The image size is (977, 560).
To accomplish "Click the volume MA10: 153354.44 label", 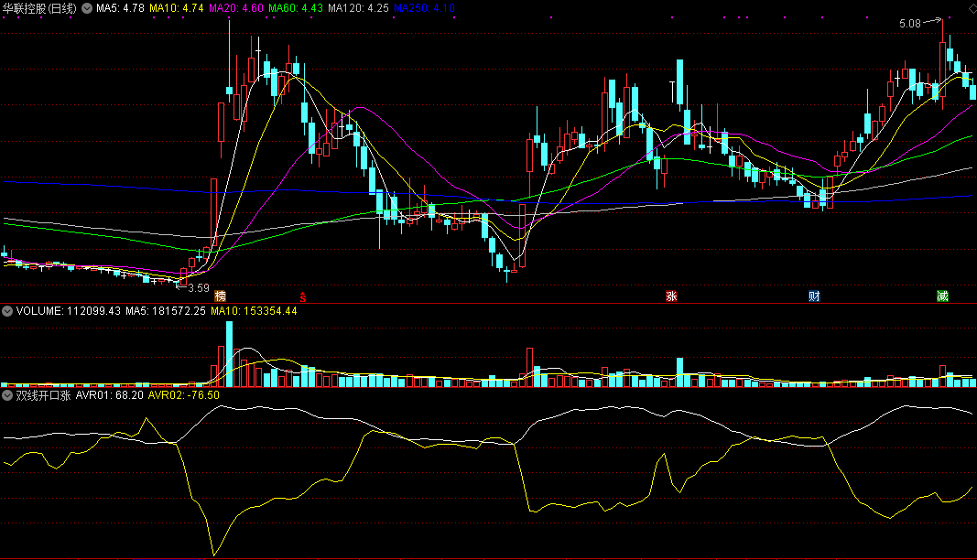I will click(x=255, y=311).
